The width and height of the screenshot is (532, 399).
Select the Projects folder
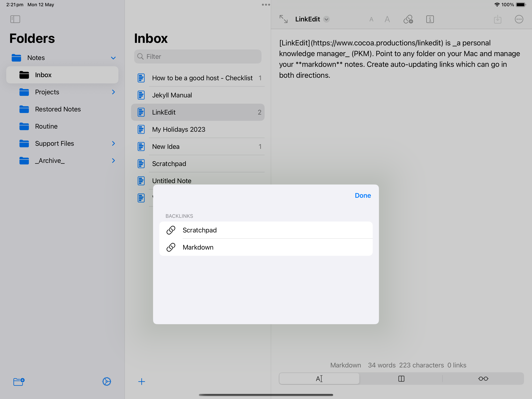62,92
